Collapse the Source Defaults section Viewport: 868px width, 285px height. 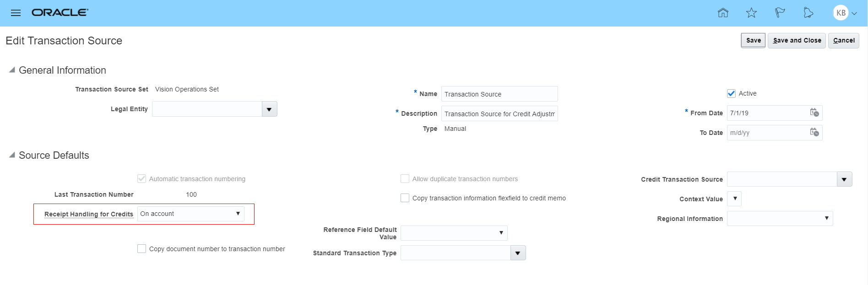[x=12, y=155]
